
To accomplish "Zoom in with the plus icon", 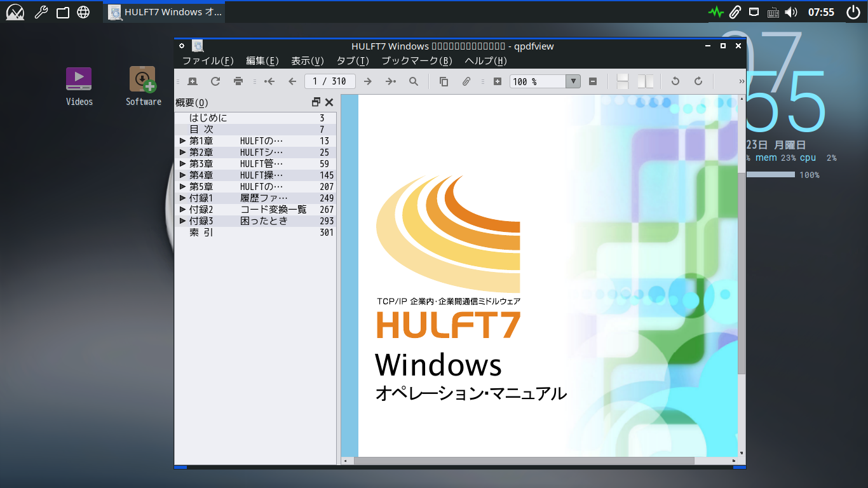I will click(x=498, y=81).
